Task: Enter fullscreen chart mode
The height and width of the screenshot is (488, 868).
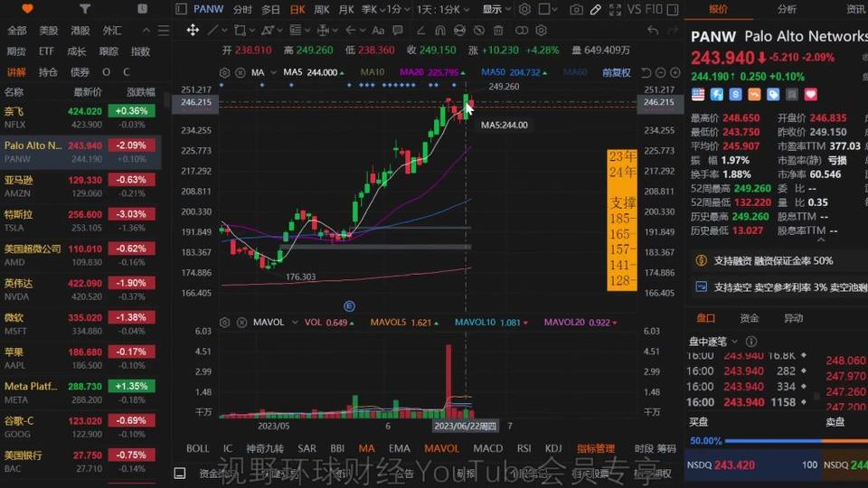Action: point(615,9)
